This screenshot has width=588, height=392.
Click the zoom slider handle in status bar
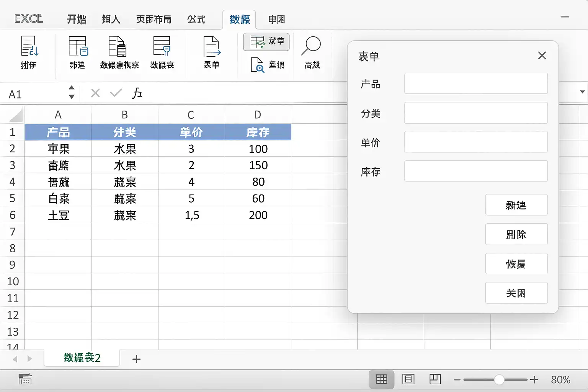(x=499, y=379)
